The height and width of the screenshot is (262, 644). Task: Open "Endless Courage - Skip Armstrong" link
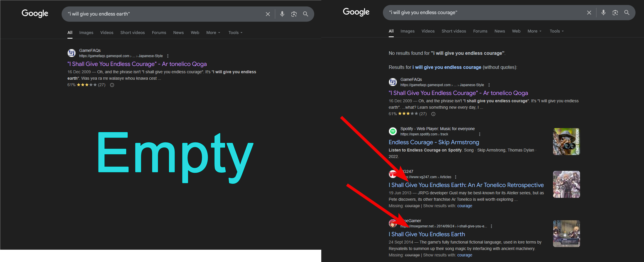(434, 142)
